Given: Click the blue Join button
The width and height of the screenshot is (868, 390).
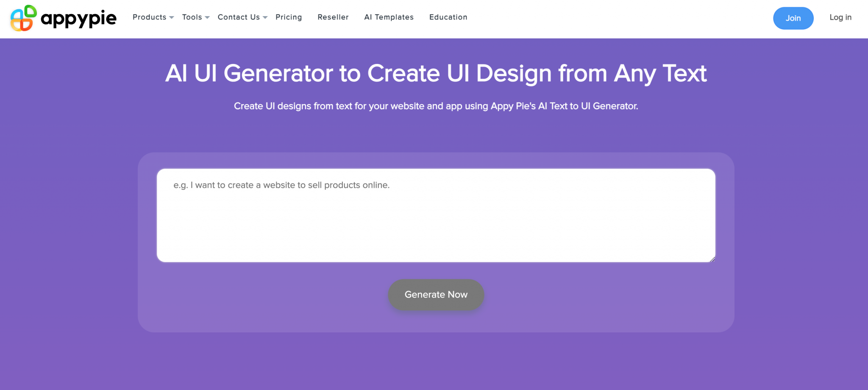Looking at the screenshot, I should click(x=793, y=18).
